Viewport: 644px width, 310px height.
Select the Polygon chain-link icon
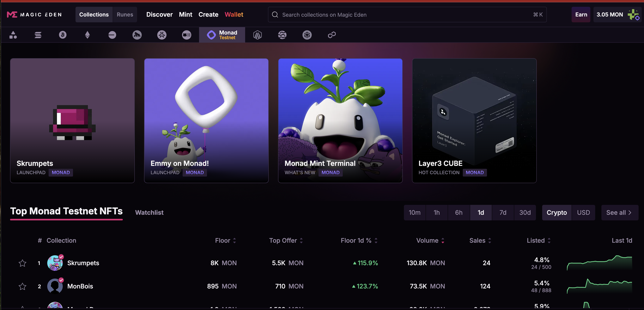pyautogui.click(x=332, y=35)
